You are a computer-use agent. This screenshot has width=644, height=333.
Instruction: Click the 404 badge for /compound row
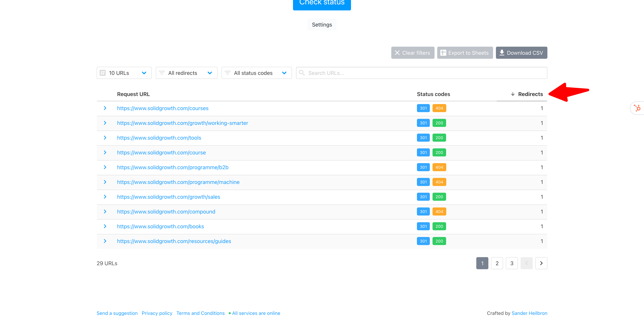[x=439, y=212]
